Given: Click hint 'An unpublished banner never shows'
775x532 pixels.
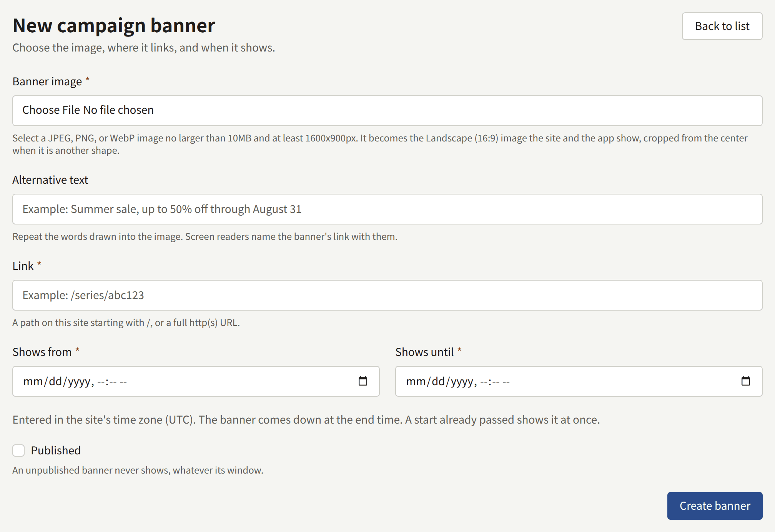Looking at the screenshot, I should (138, 470).
